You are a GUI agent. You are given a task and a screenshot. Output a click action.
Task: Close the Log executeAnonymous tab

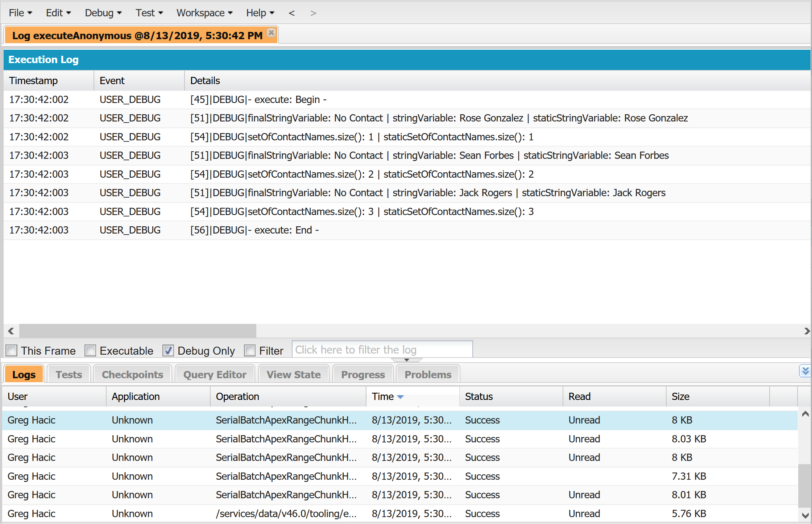271,33
